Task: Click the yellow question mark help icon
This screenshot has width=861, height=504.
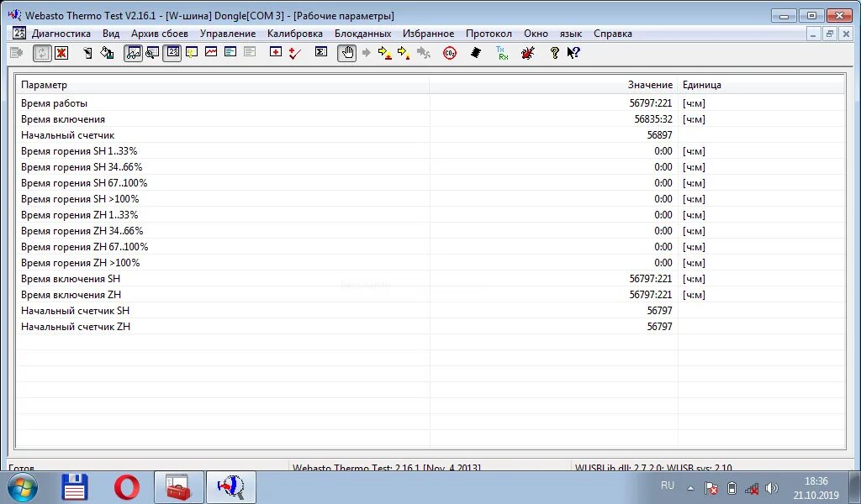Action: pos(555,53)
